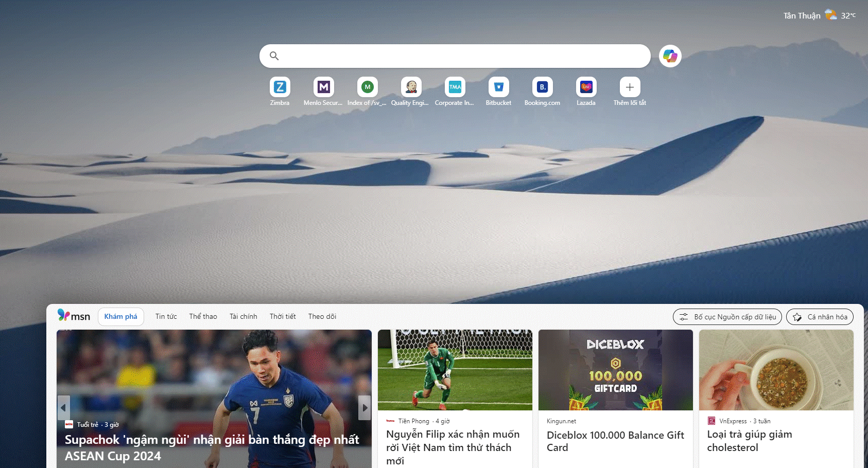Image resolution: width=868 pixels, height=468 pixels.
Task: Click the add shortcut plus button
Action: pos(630,87)
